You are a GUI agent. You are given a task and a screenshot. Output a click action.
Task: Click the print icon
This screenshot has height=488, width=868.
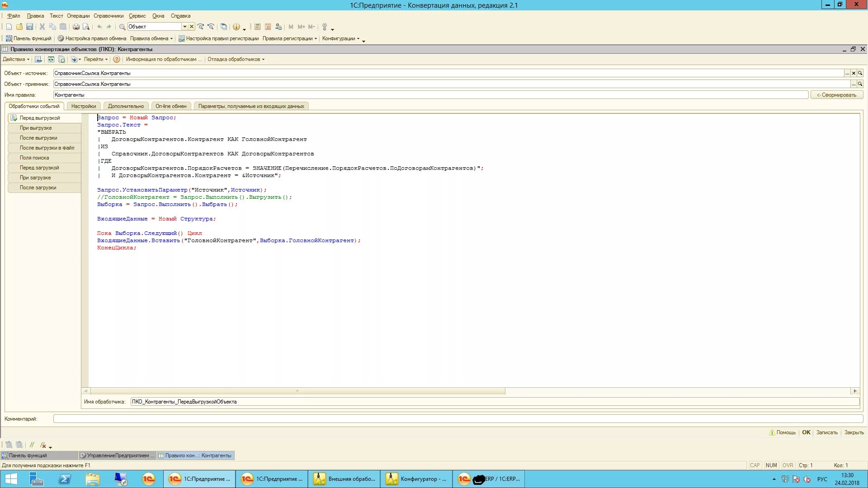click(x=76, y=27)
